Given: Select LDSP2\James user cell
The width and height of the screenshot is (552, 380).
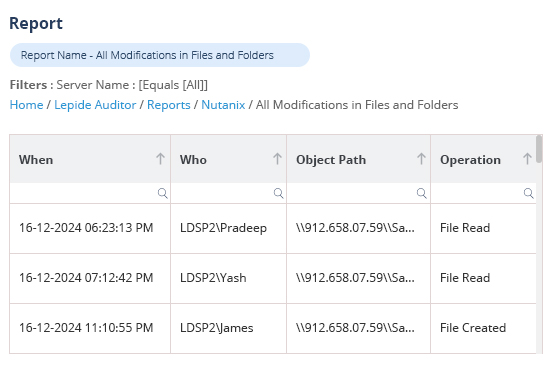Looking at the screenshot, I should 228,328.
